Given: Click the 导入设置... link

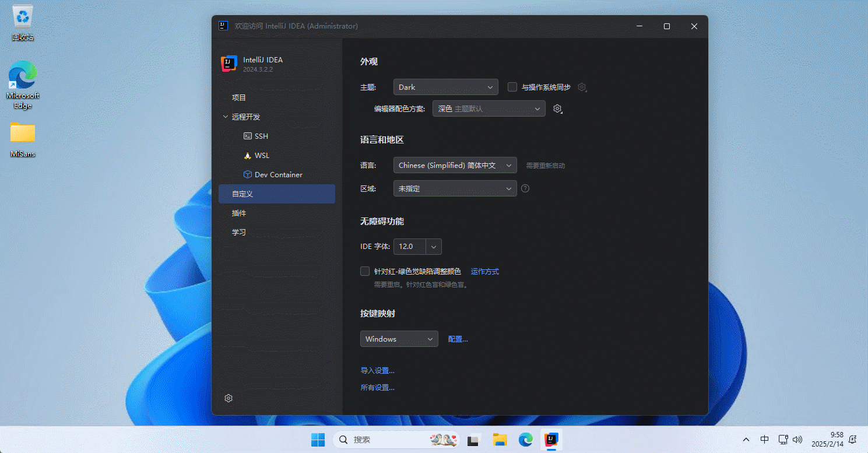Looking at the screenshot, I should click(377, 370).
